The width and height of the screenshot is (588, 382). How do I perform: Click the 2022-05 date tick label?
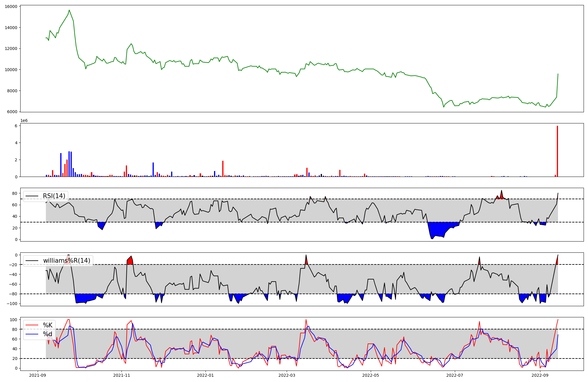click(370, 375)
